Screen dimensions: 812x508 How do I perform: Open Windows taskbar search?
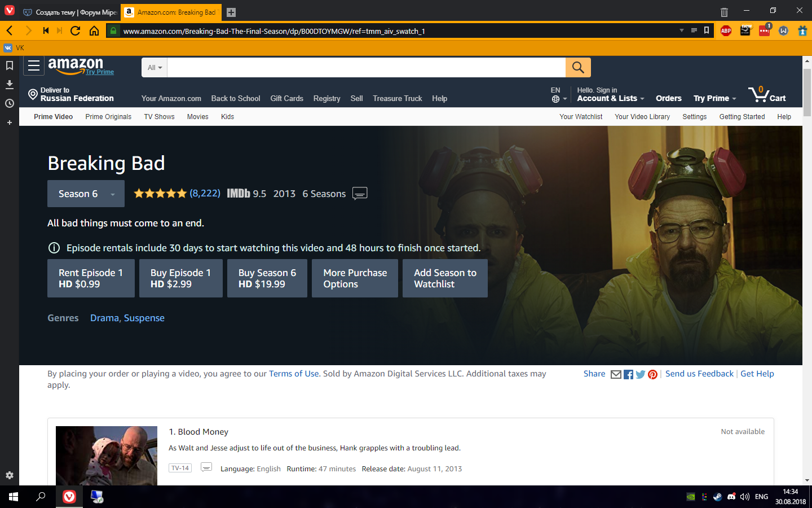click(41, 497)
